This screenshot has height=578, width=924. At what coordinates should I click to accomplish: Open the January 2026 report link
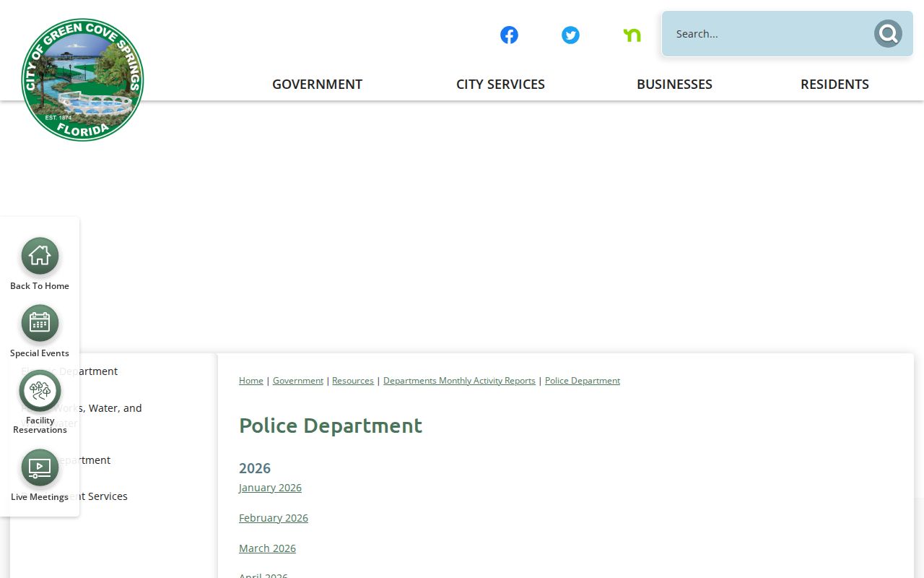click(270, 488)
